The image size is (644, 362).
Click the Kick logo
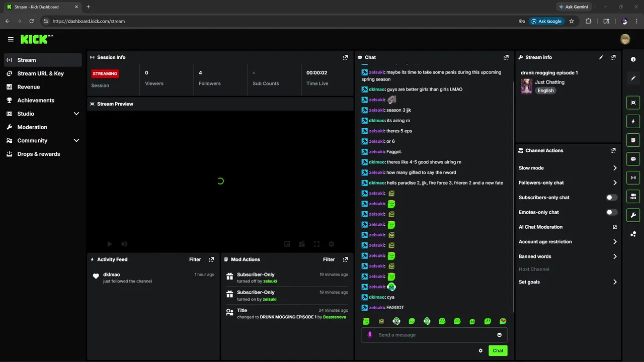(x=37, y=39)
